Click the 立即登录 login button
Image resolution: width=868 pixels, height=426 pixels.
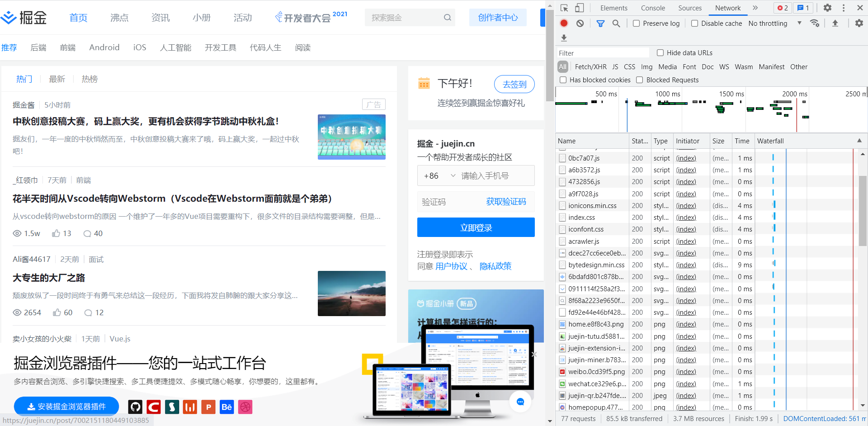click(476, 227)
